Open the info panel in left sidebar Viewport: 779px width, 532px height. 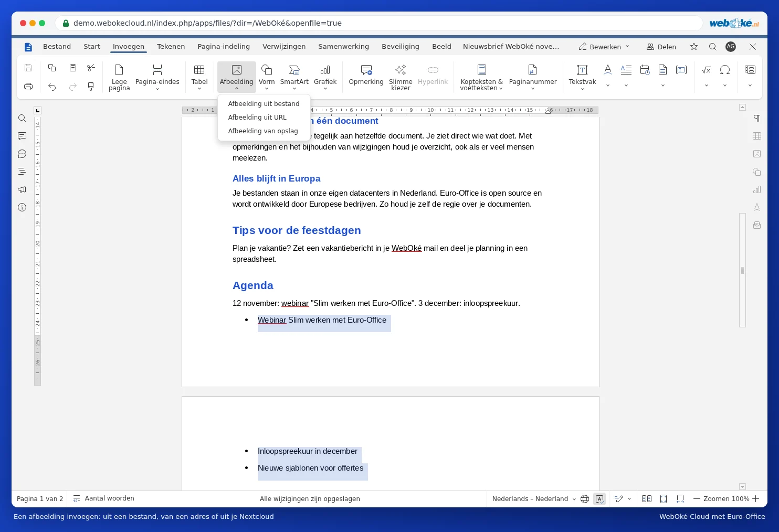pyautogui.click(x=22, y=207)
